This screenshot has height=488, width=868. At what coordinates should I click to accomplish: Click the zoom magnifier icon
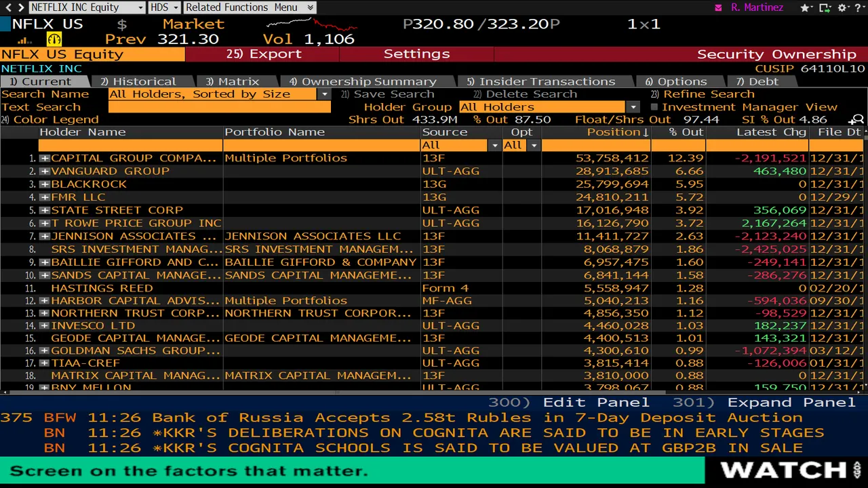coord(857,121)
